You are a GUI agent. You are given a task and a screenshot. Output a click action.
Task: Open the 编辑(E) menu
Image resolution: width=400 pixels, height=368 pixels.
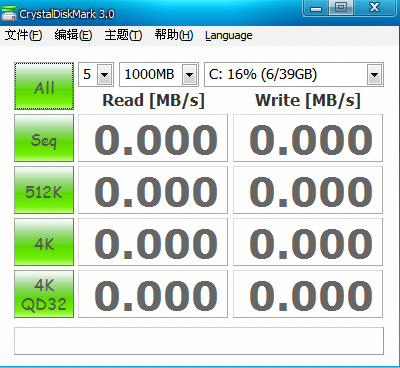click(73, 35)
